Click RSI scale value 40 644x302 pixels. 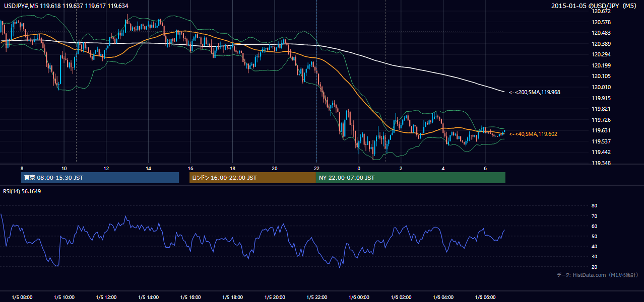click(594, 246)
